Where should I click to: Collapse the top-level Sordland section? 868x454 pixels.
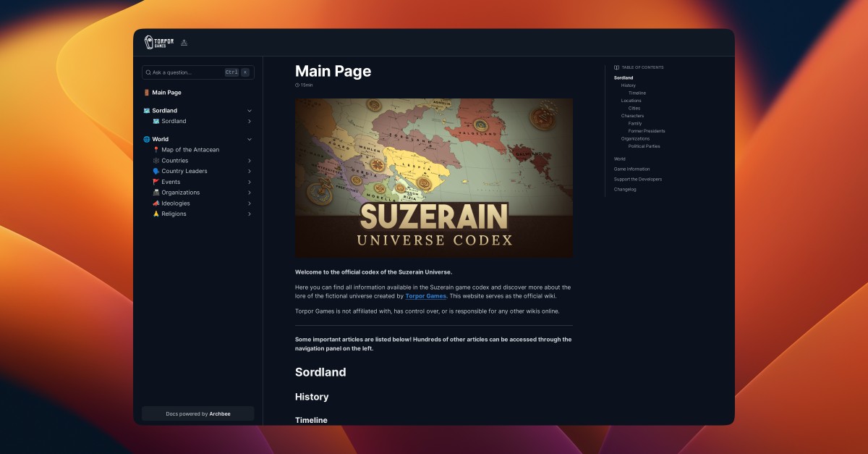(250, 111)
